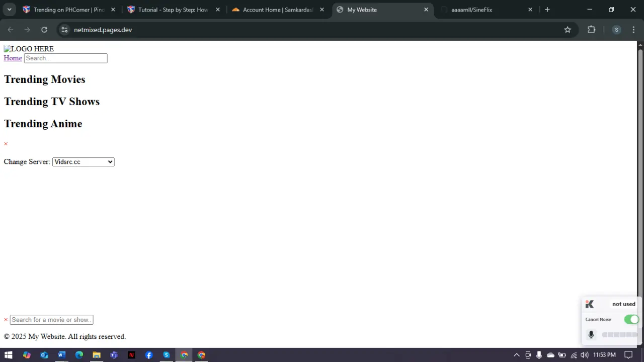
Task: Open Skype from the taskbar
Action: pos(167,355)
